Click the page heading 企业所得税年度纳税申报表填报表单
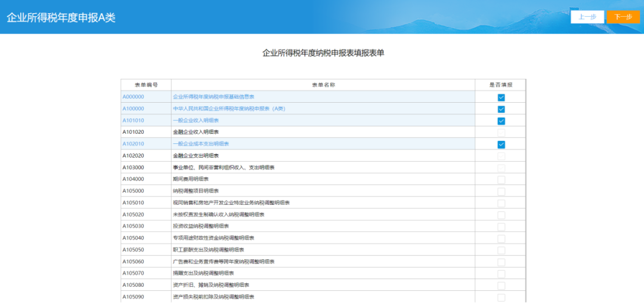The height and width of the screenshot is (304, 644). tap(324, 53)
